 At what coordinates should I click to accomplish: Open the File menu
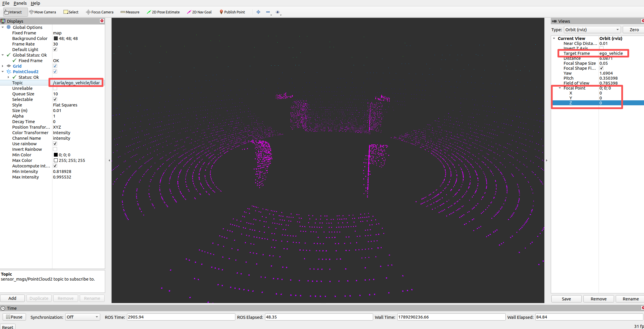[x=6, y=3]
